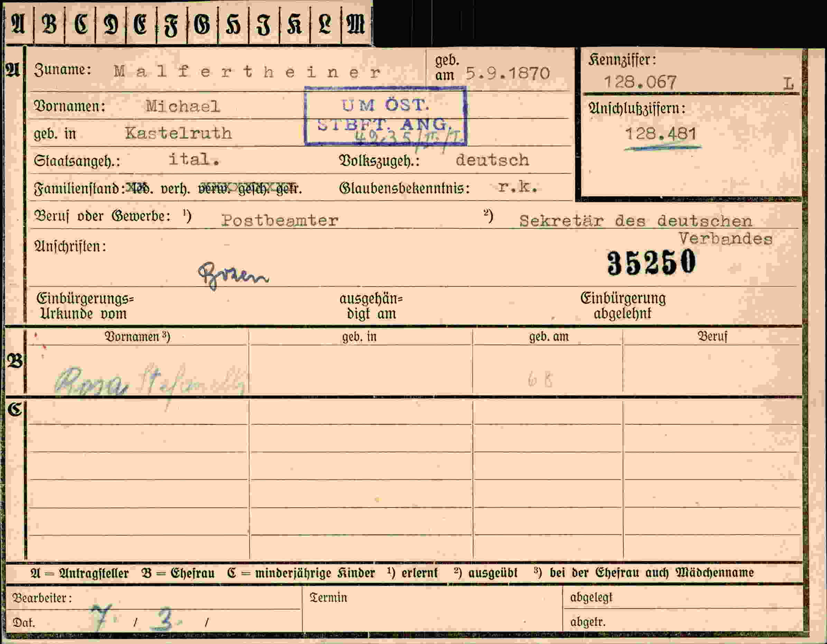This screenshot has height=644, width=827.
Task: Click the citizenship value ital.
Action: click(x=194, y=159)
